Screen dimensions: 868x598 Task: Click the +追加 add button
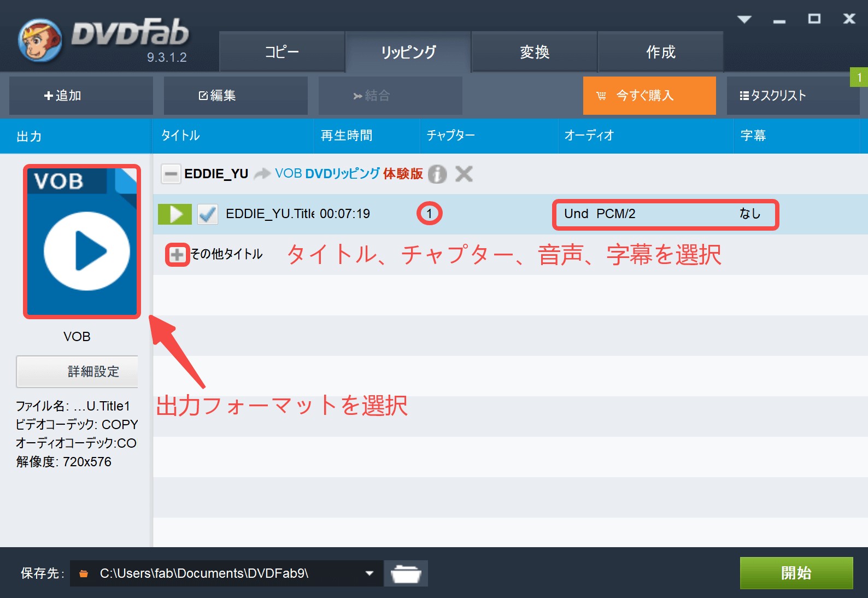pyautogui.click(x=81, y=96)
